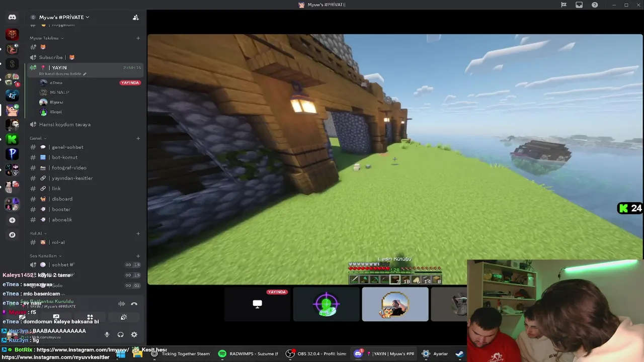Join Hamsi koydum tavaya voice channel
The width and height of the screenshot is (644, 362).
85,124
